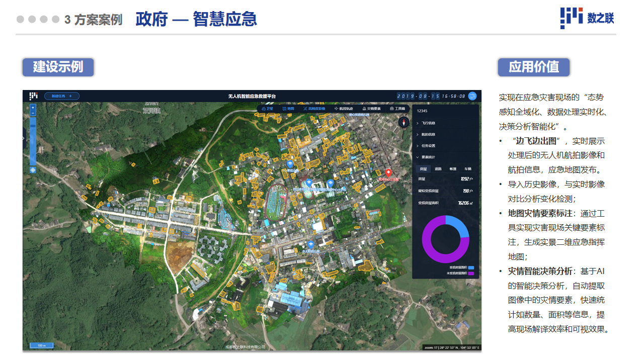Image resolution: width=644 pixels, height=362 pixels.
Task: Collapse the 要素统计 section
Action: tap(428, 157)
